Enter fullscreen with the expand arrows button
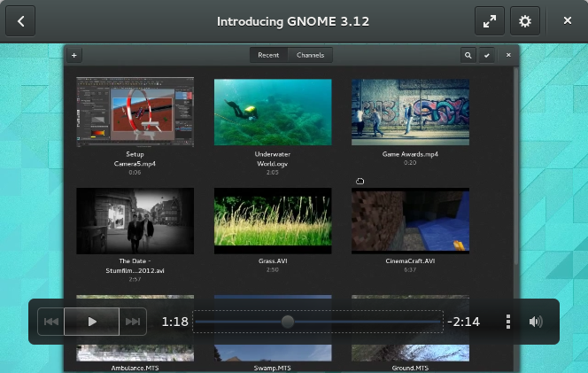 [490, 21]
